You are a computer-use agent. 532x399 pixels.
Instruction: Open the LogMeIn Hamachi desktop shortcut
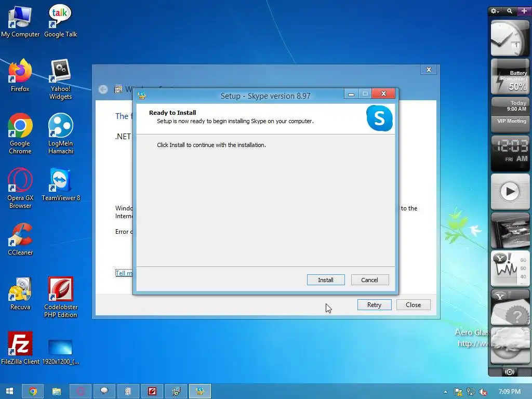(x=60, y=134)
